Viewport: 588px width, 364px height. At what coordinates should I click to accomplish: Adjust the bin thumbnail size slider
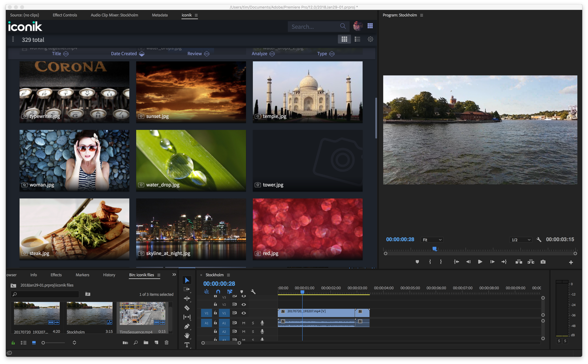pos(43,343)
